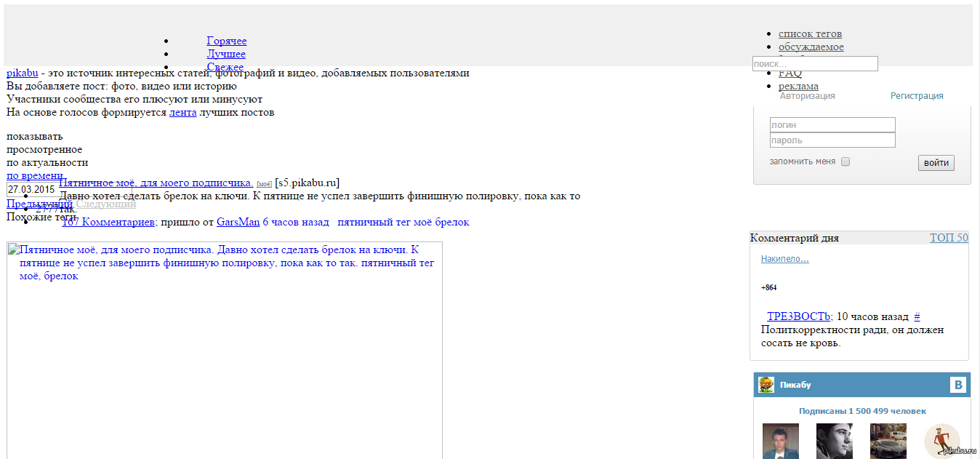Open the first subscriber avatar in VK widget
The width and height of the screenshot is (980, 459).
(780, 441)
